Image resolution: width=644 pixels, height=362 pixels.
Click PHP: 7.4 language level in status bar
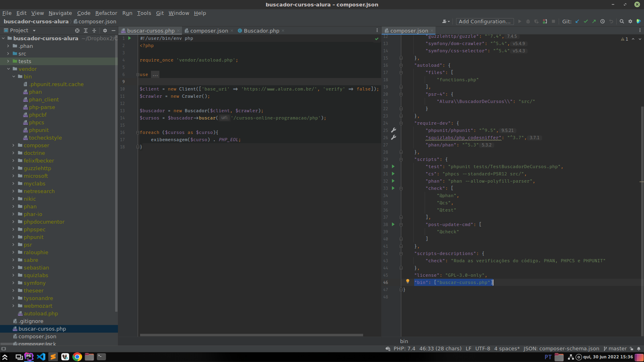[x=404, y=349]
